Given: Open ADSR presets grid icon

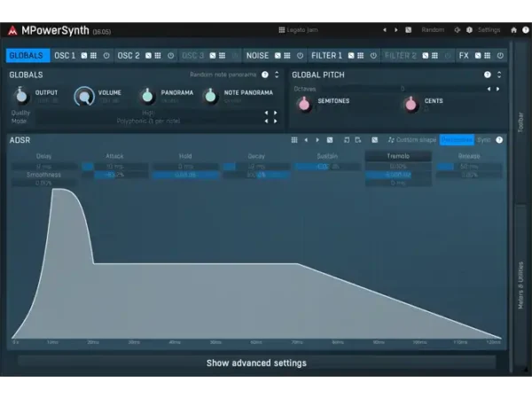Looking at the screenshot, I should 294,140.
